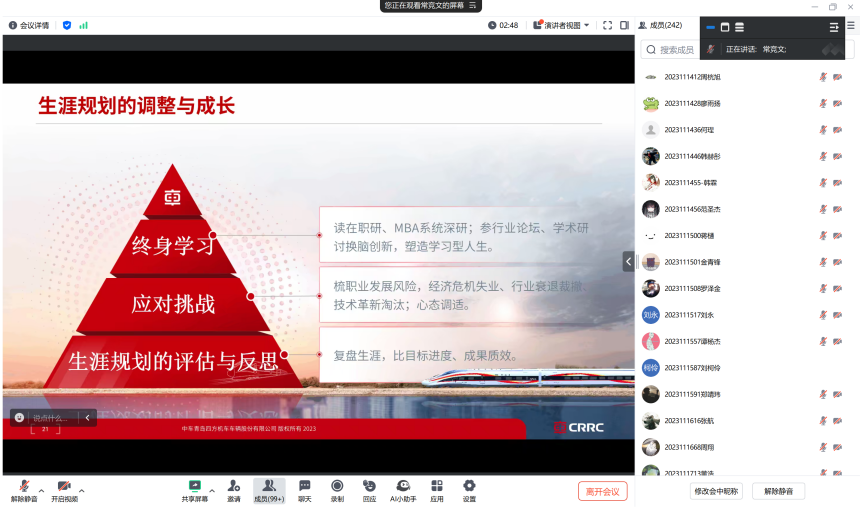Open the 回应 reactions icon
The image size is (862, 510).
coord(369,489)
